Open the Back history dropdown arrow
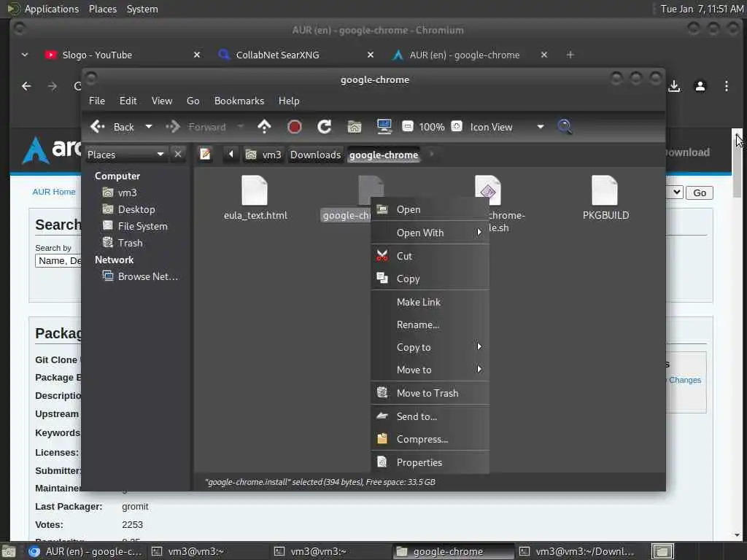Viewport: 747px width, 560px height. [149, 127]
